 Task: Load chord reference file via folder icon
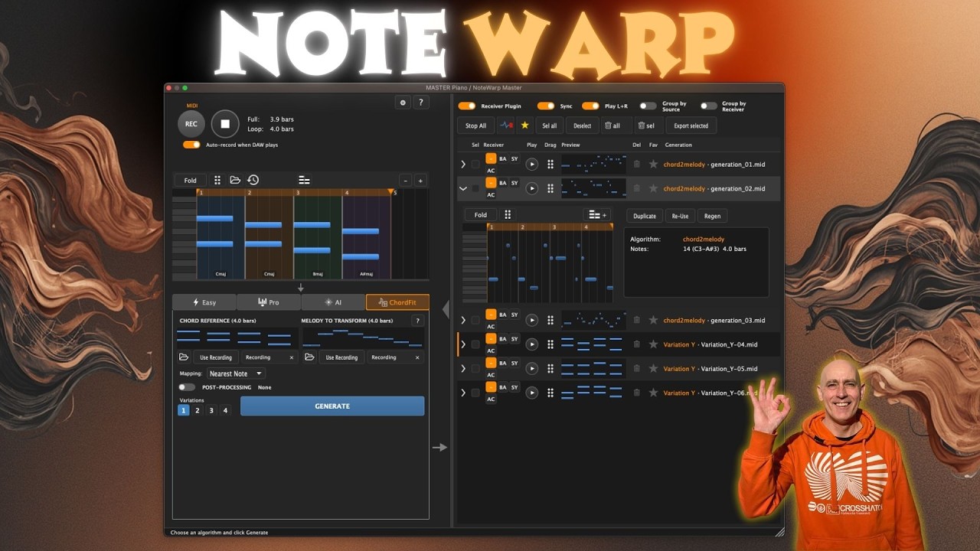[184, 357]
